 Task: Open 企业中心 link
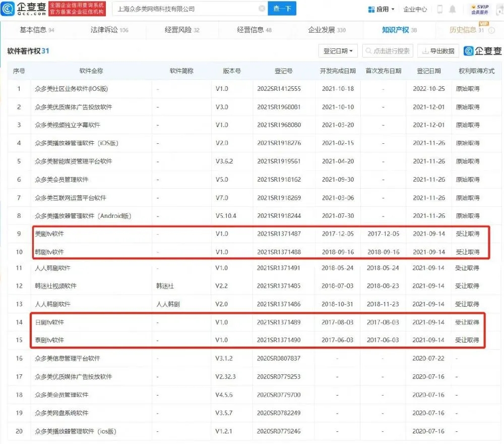coord(415,9)
